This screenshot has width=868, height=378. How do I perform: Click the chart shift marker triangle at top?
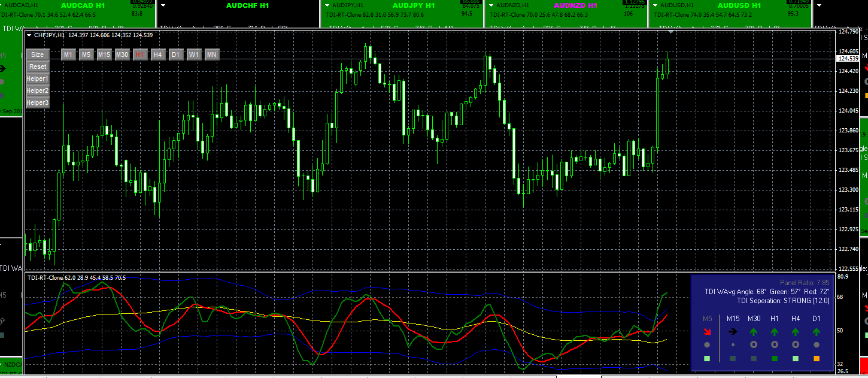pyautogui.click(x=671, y=32)
